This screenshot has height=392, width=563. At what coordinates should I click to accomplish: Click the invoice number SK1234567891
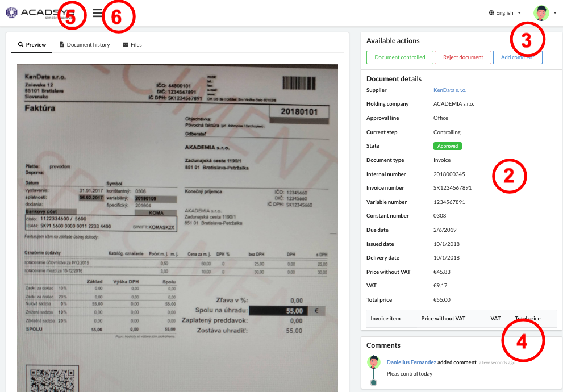[x=452, y=187]
